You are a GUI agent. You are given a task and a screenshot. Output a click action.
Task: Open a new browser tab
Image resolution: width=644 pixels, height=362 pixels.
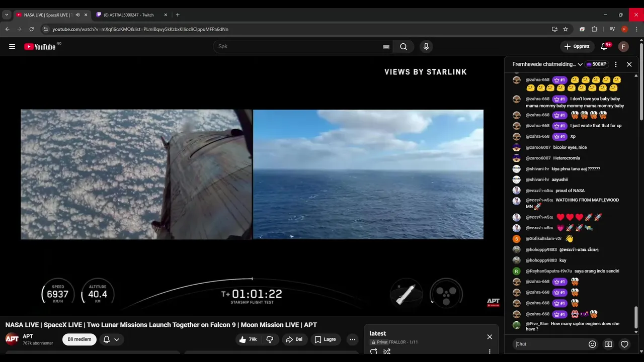178,15
